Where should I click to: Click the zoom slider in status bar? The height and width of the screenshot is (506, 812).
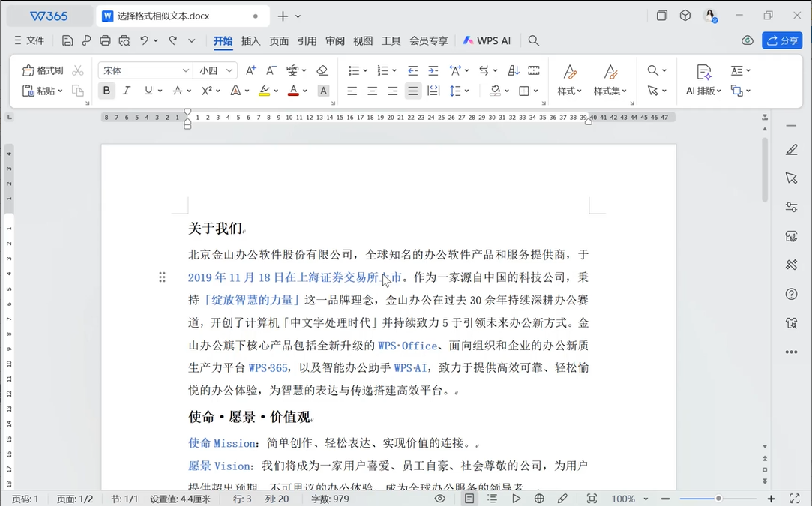718,499
